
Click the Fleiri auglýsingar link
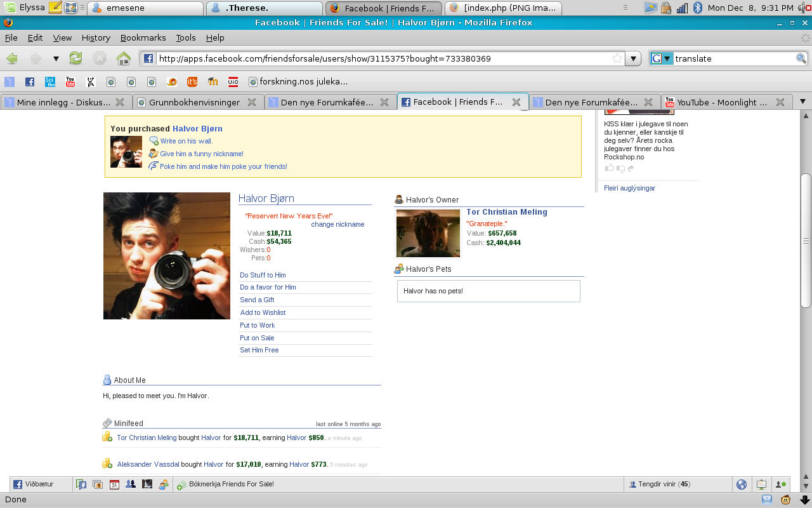629,188
